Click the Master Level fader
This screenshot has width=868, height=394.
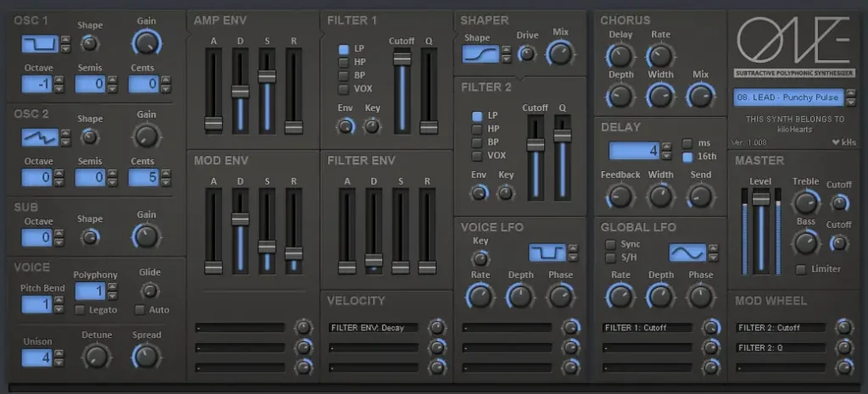761,231
